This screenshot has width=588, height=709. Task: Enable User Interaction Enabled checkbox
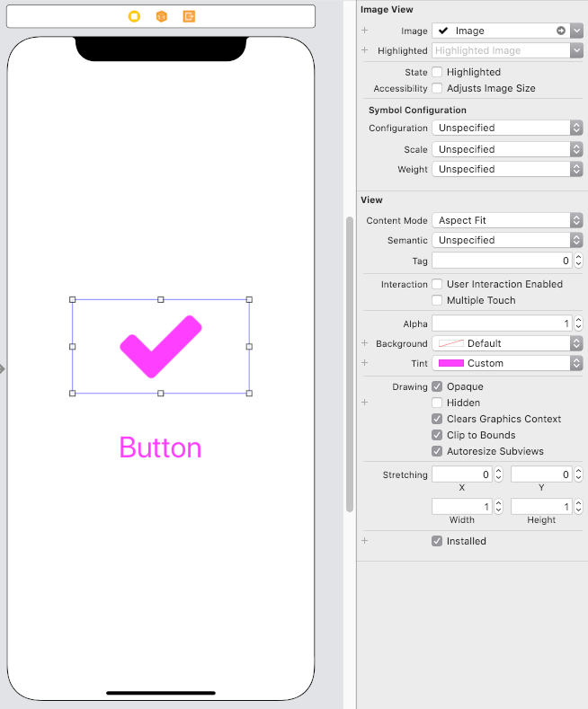(x=437, y=284)
